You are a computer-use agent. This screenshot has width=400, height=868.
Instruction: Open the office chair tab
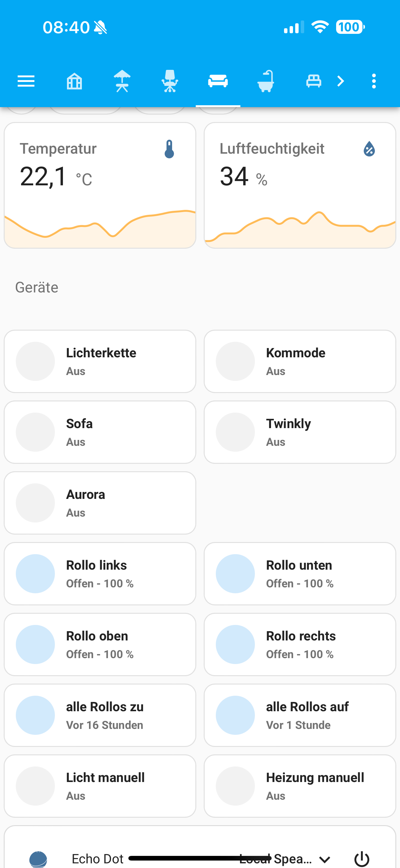coord(170,81)
